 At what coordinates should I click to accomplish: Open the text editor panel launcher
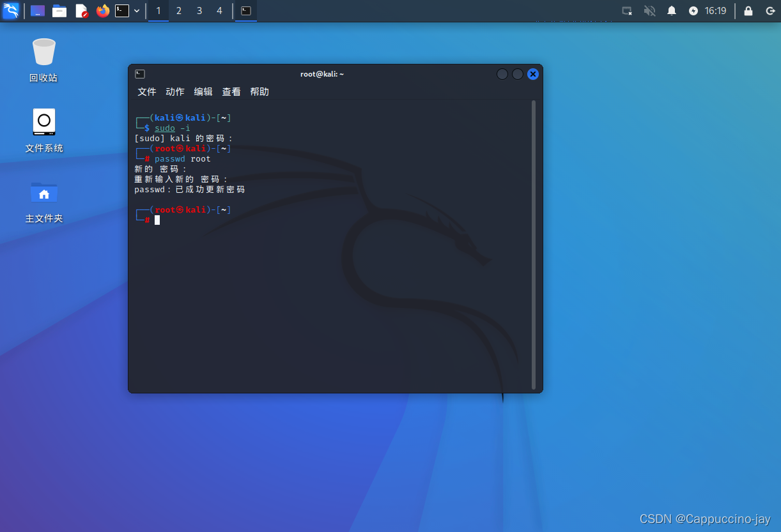point(81,11)
